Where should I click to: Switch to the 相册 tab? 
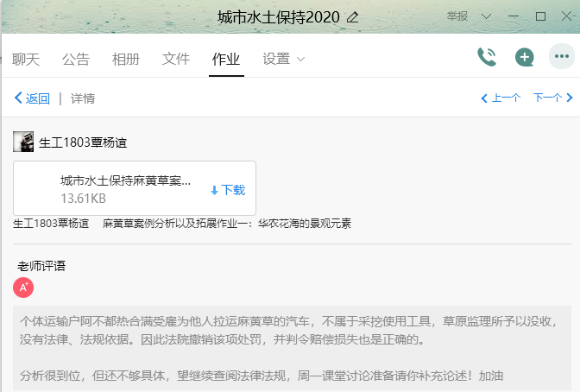pos(126,59)
